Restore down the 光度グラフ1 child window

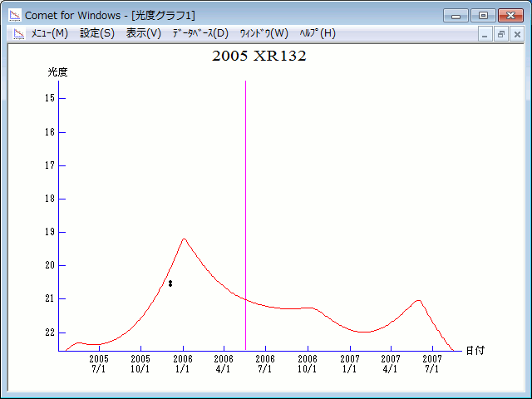coord(501,34)
